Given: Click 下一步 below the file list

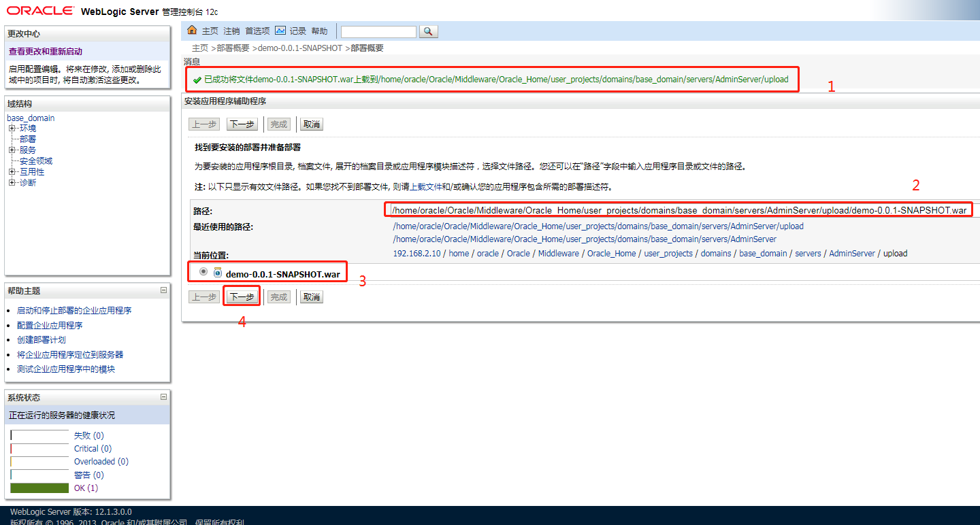Looking at the screenshot, I should (242, 297).
